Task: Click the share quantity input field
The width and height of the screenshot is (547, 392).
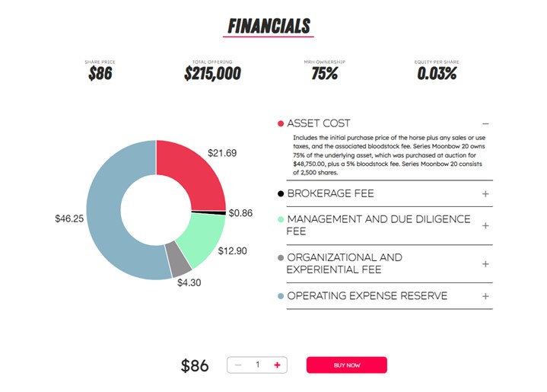Action: coord(257,365)
